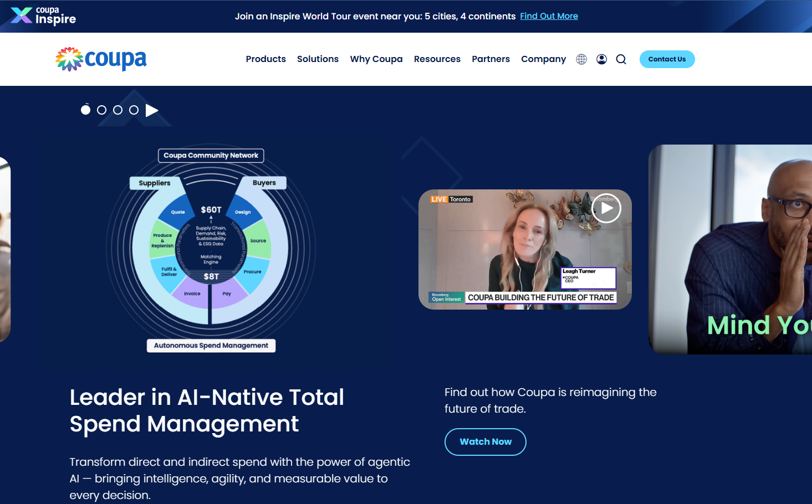Click the Watch Now button
The image size is (812, 504).
(x=486, y=442)
